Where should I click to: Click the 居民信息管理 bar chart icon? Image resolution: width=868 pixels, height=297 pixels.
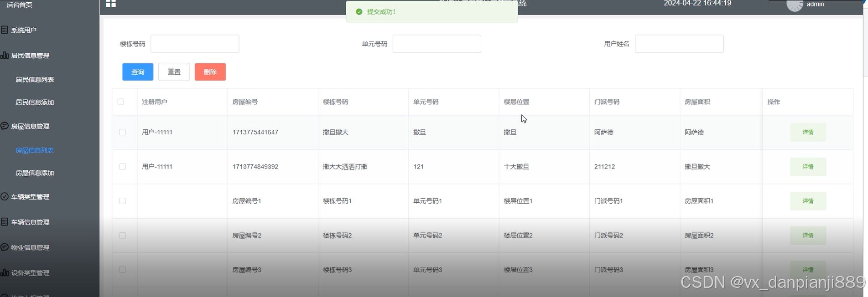tap(5, 55)
